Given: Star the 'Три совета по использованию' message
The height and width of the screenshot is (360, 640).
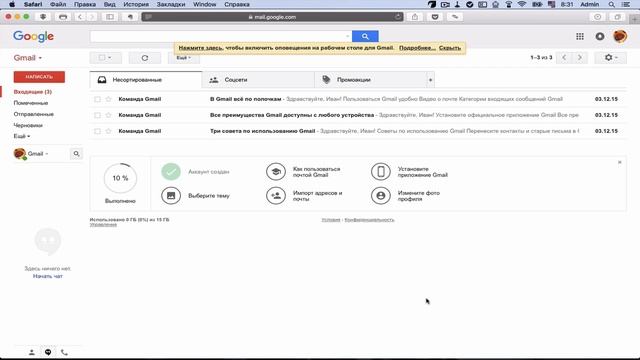Looking at the screenshot, I should tap(108, 131).
